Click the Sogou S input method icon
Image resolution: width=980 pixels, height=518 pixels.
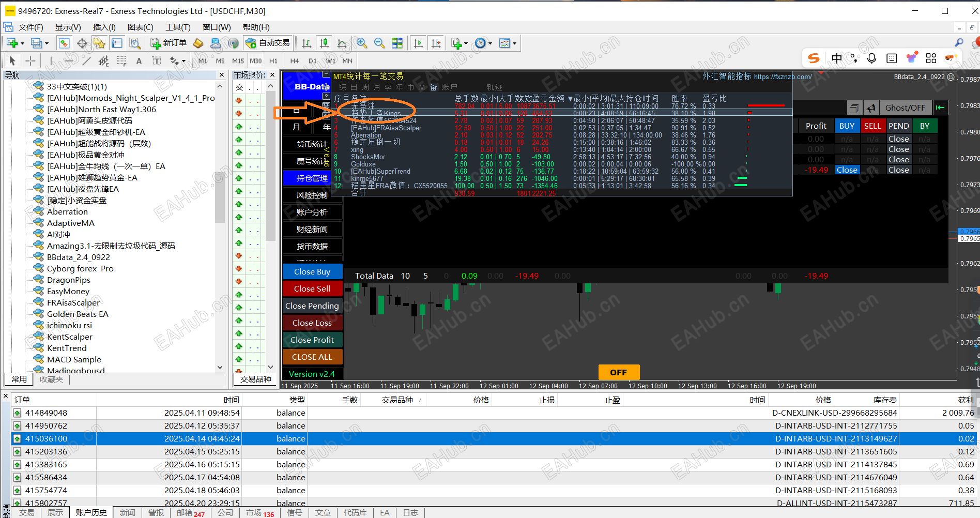click(814, 58)
